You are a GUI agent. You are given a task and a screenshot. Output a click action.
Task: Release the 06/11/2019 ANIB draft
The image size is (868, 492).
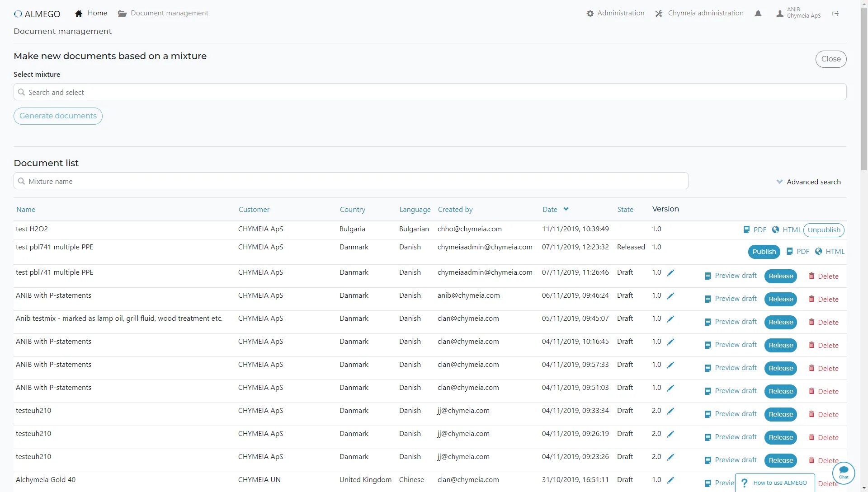pos(781,299)
